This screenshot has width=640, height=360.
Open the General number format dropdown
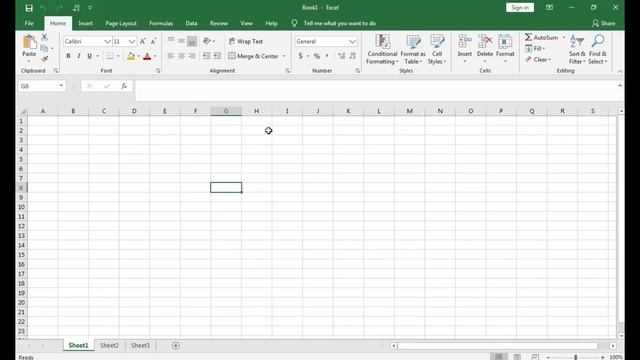coord(353,41)
